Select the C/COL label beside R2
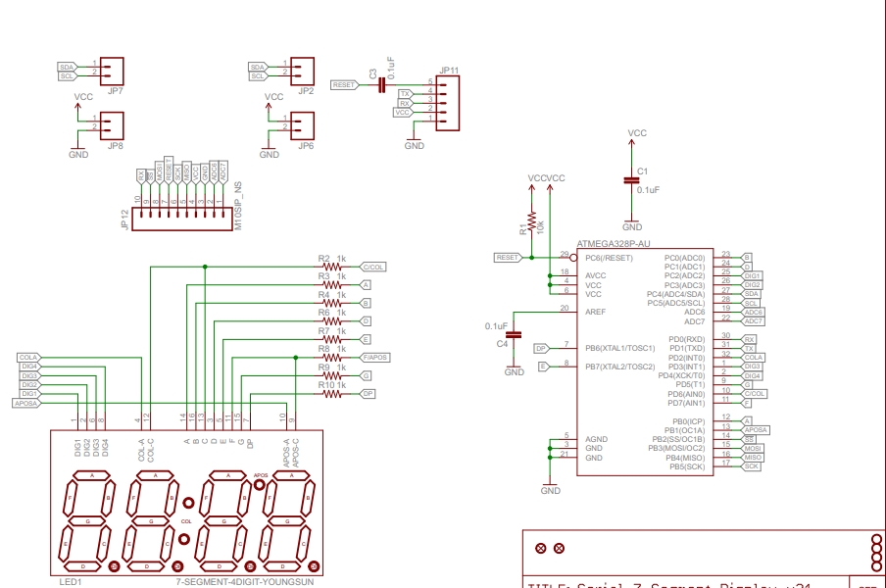The height and width of the screenshot is (588, 886). [x=373, y=267]
